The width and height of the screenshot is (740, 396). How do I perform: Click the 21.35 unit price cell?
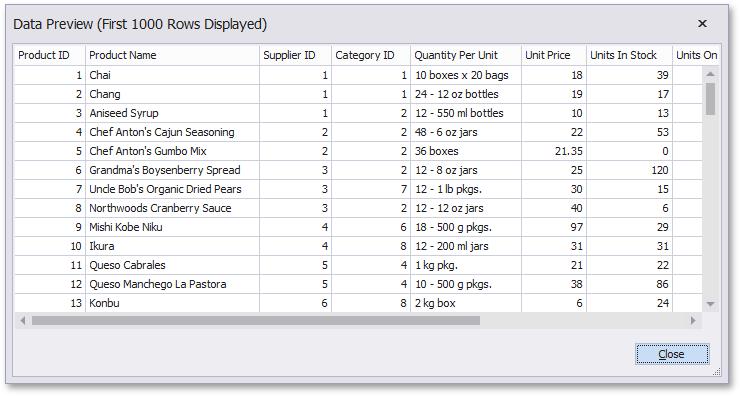(554, 151)
